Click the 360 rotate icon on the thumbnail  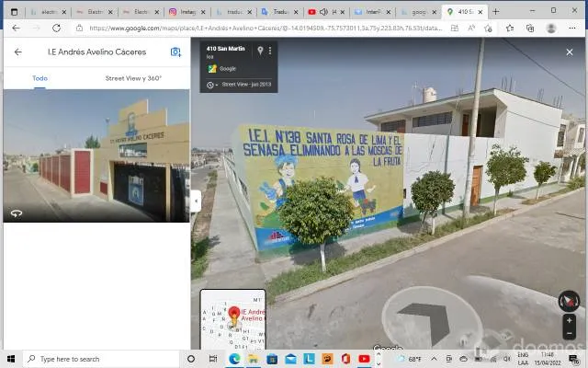[17, 213]
